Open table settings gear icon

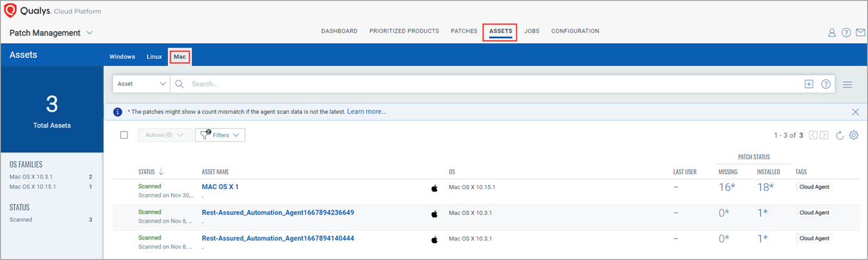point(854,135)
